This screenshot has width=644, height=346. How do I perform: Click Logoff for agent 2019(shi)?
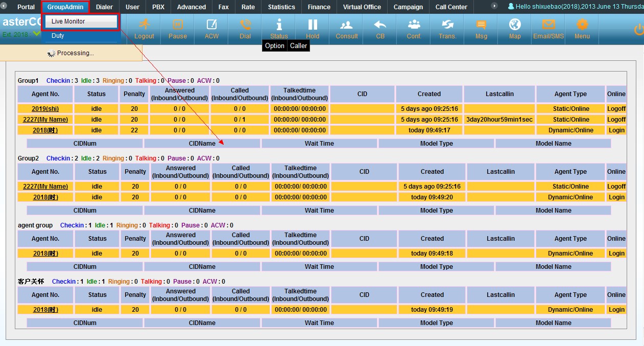tap(616, 109)
